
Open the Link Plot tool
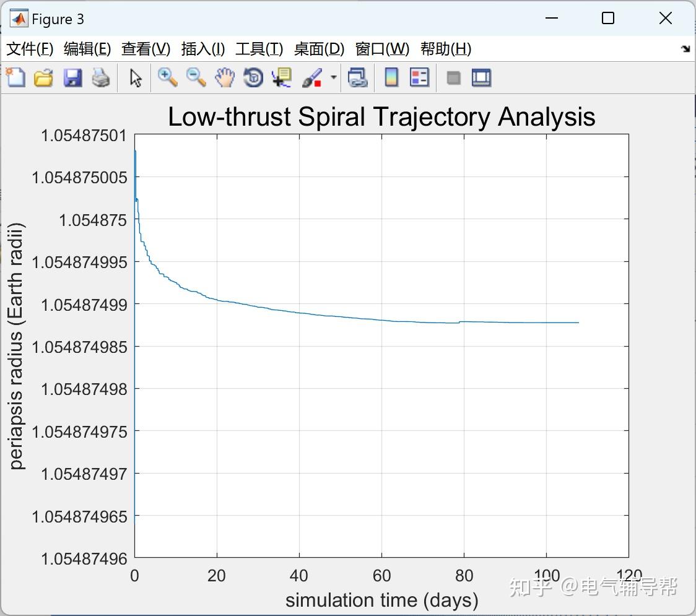(x=358, y=77)
